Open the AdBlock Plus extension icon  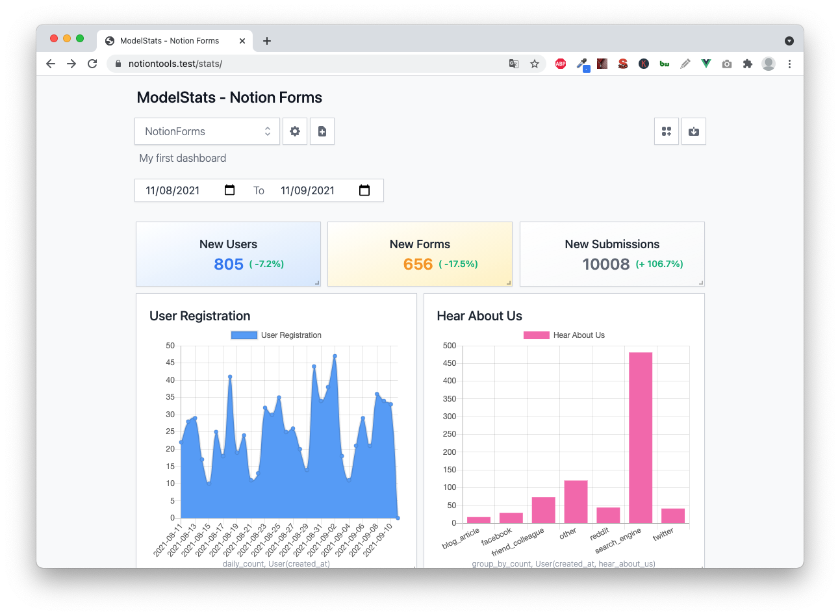point(561,64)
